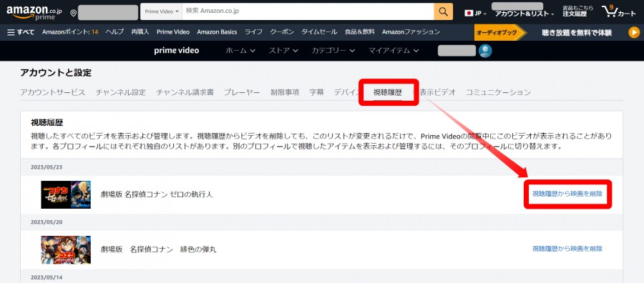644x283 pixels.
Task: Switch to チャンネル設定 tab
Action: pos(121,92)
